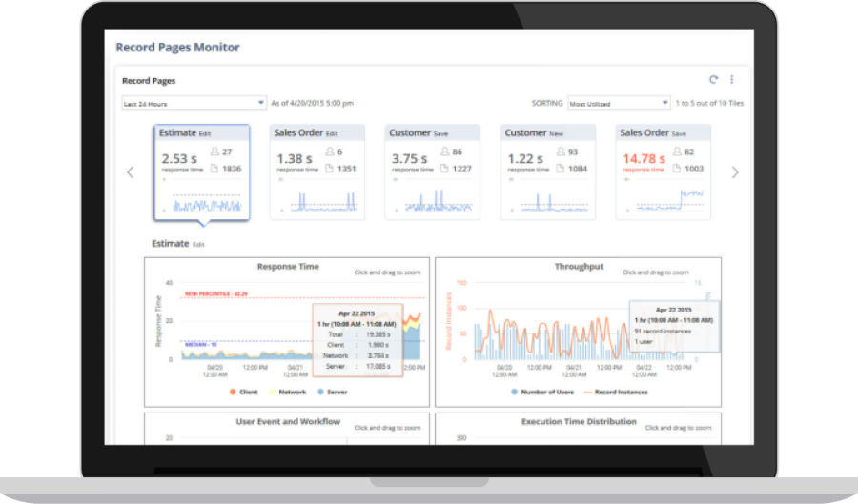Open the Most Utilized sorting dropdown
858x504 pixels.
619,103
